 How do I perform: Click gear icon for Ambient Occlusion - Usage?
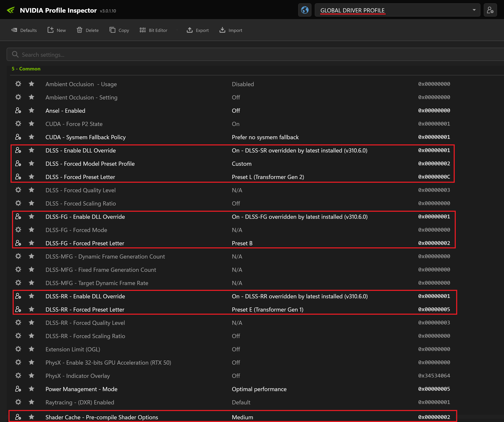[18, 84]
